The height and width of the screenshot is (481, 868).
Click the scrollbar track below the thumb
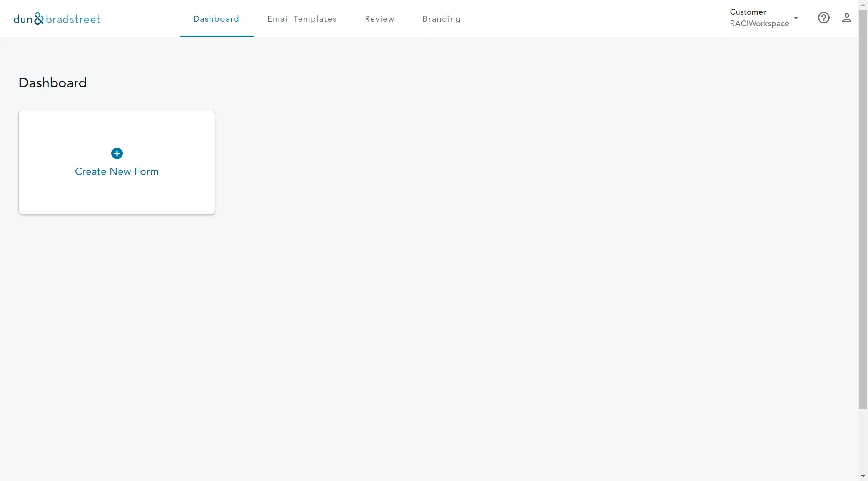pyautogui.click(x=863, y=442)
